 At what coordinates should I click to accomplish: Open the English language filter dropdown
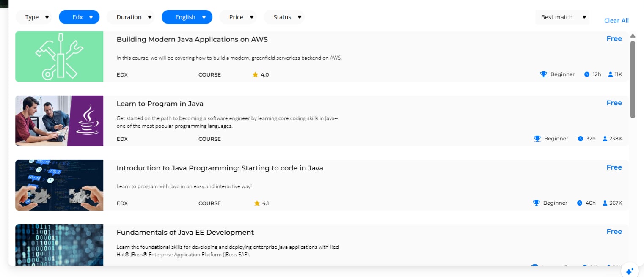[187, 17]
